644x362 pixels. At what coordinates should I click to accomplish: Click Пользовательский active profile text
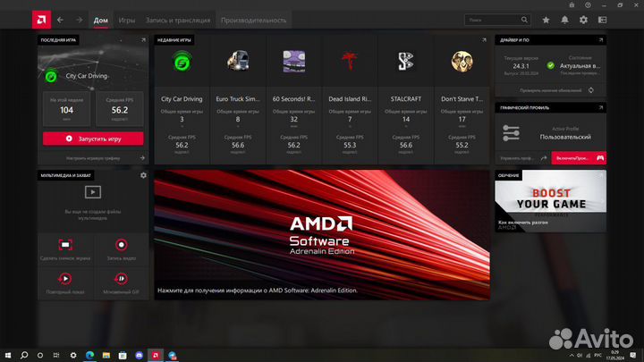point(565,137)
